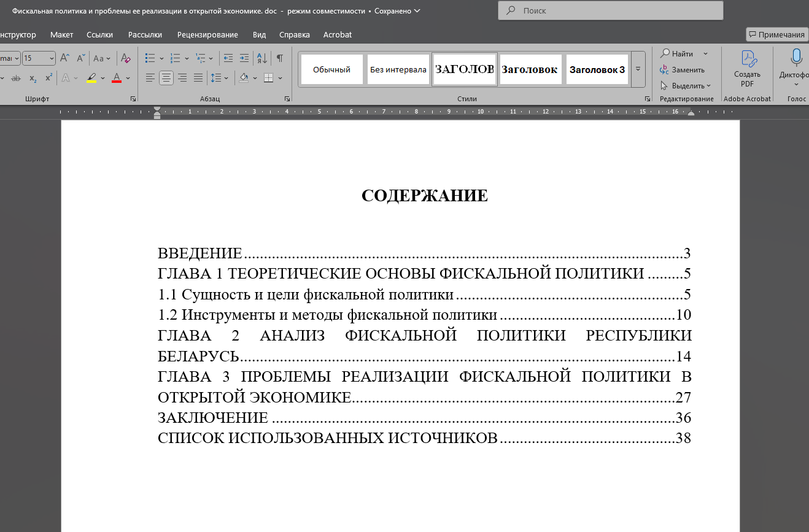
Task: Expand borders dropdown arrow
Action: coord(281,78)
